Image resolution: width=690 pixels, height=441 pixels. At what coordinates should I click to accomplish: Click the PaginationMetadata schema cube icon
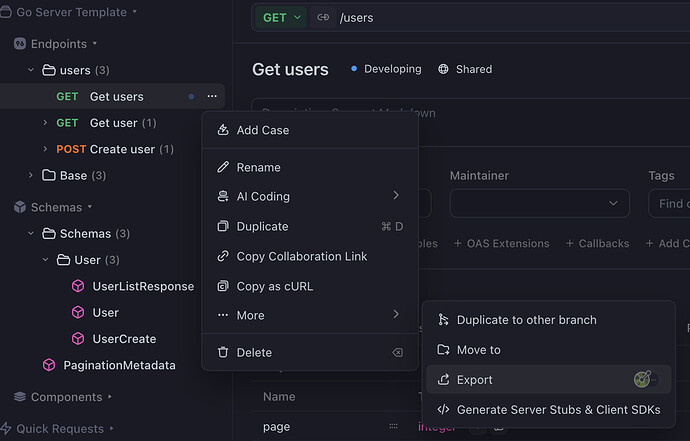coord(49,365)
